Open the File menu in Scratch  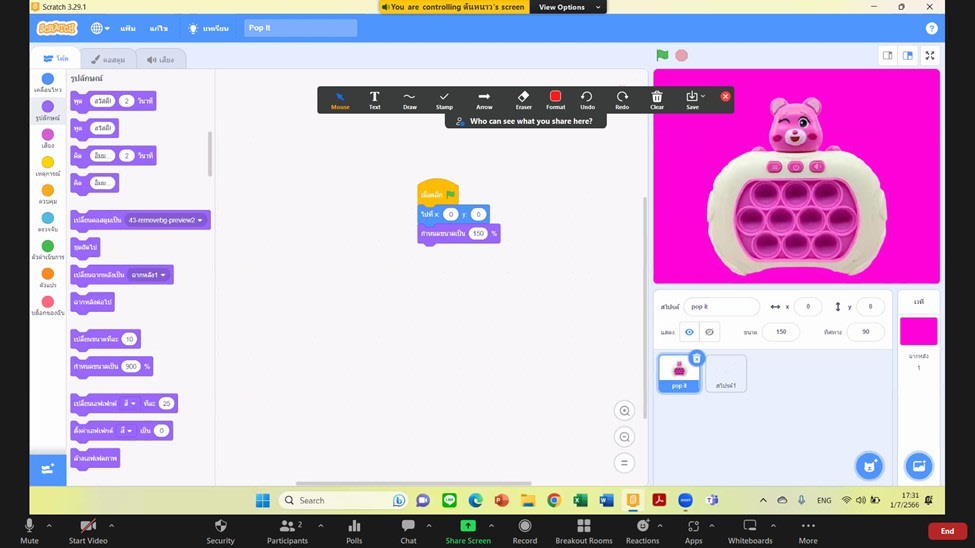[x=128, y=28]
